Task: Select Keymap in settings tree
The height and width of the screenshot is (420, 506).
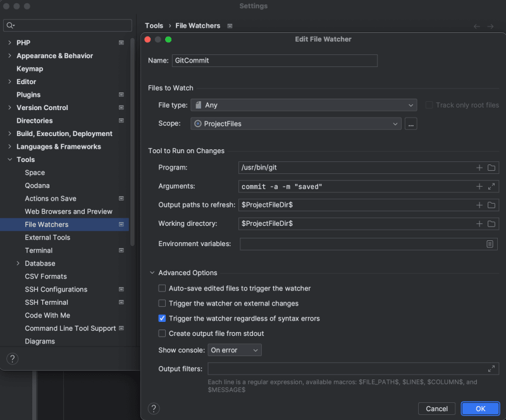Action: 30,69
